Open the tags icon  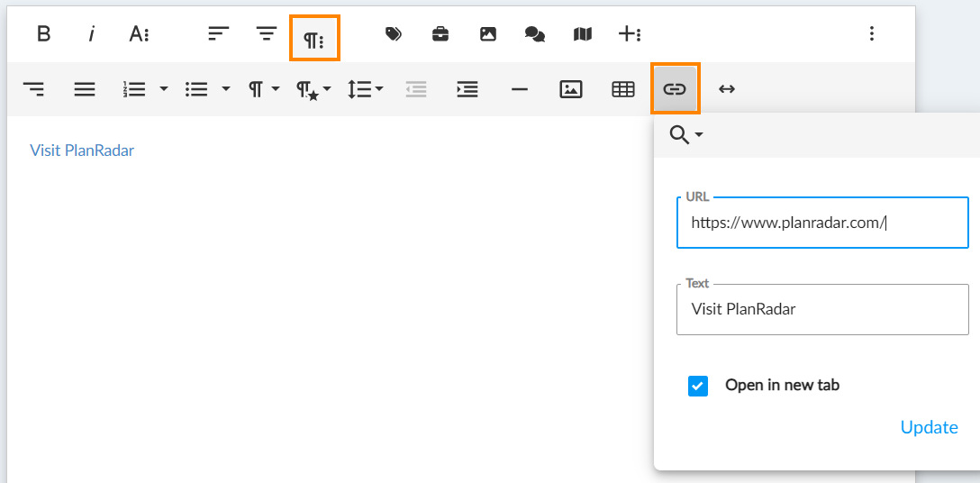click(x=393, y=34)
